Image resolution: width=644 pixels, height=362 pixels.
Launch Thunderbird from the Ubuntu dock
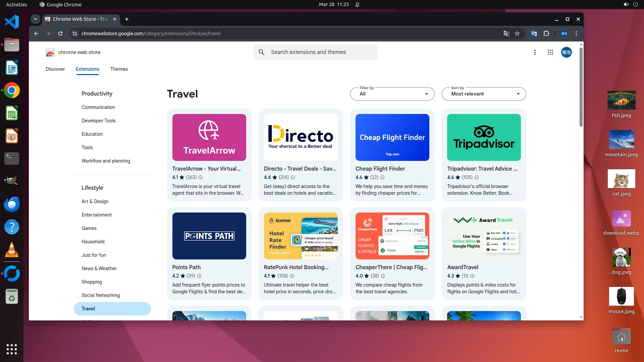pyautogui.click(x=12, y=204)
